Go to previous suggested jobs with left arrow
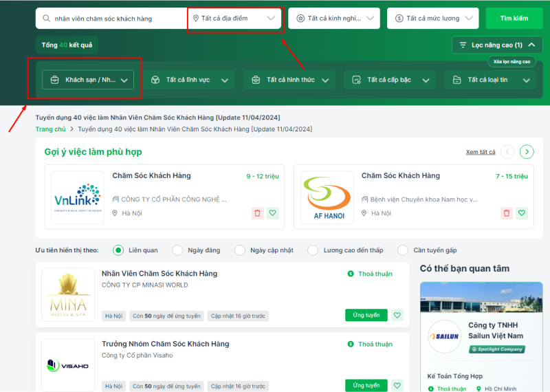The height and width of the screenshot is (392, 550). coord(507,152)
